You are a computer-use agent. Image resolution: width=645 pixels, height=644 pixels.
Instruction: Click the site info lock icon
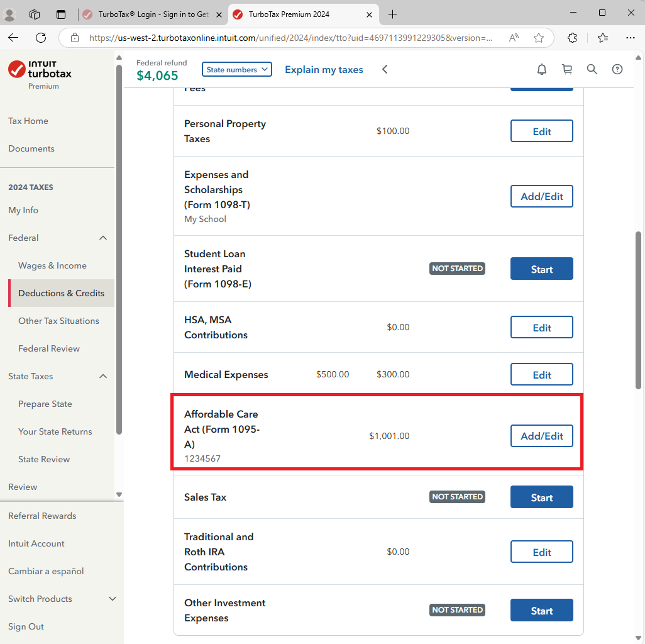coord(74,38)
